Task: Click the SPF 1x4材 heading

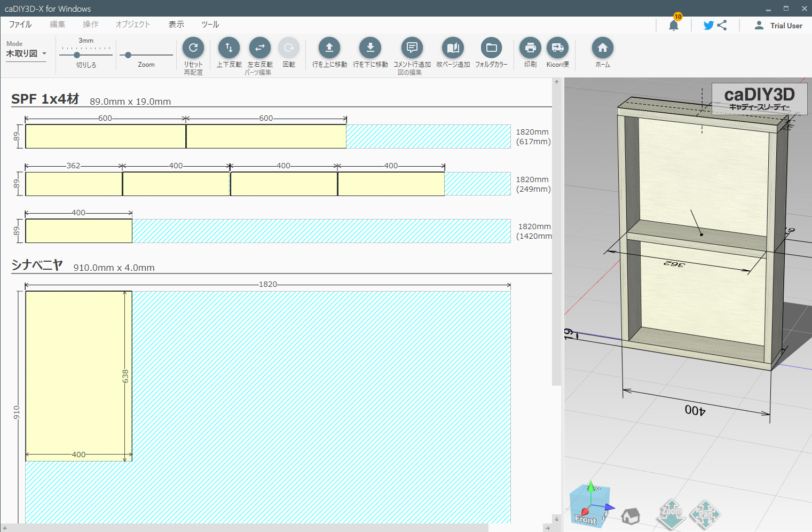Action: click(45, 99)
